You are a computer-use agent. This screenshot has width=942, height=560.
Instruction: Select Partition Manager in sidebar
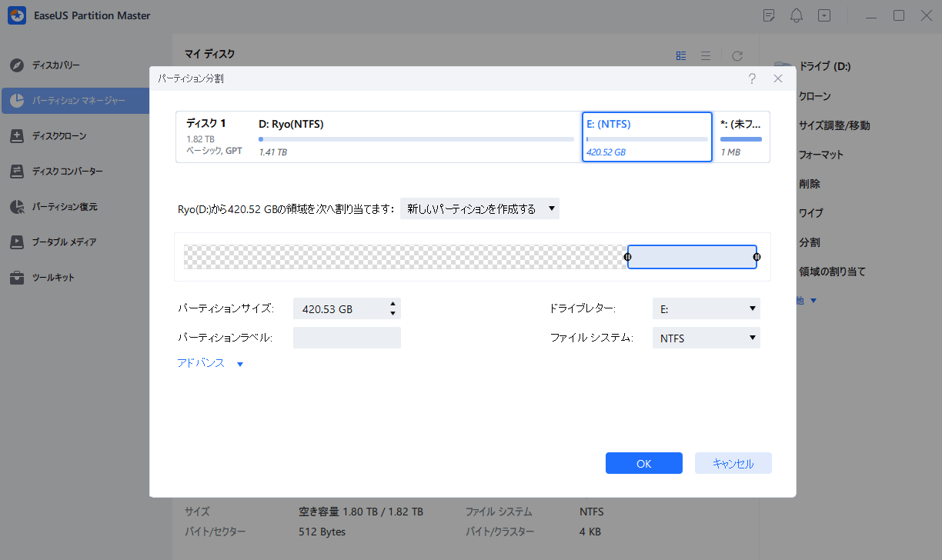click(75, 101)
